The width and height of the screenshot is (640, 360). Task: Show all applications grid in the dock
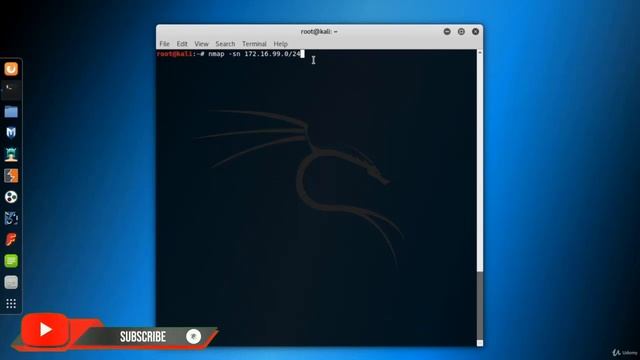[x=11, y=303]
